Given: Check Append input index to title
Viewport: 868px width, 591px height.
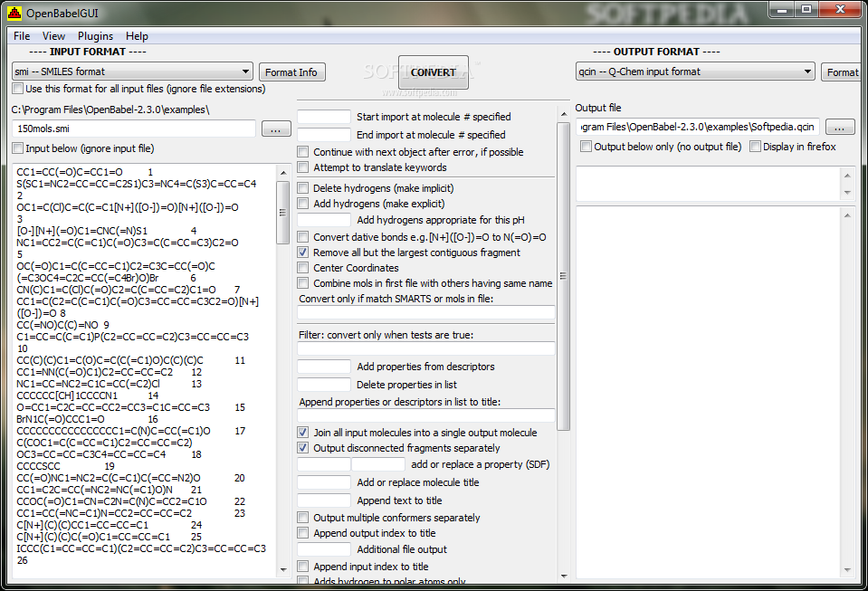Looking at the screenshot, I should [303, 566].
